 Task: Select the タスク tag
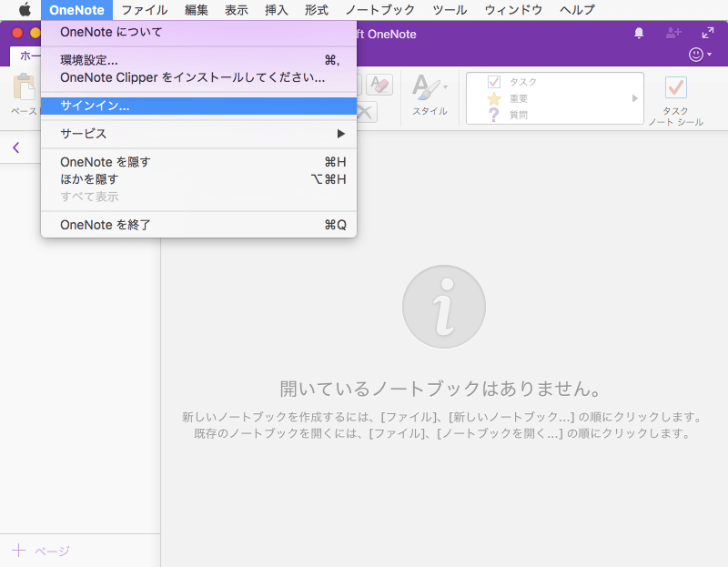[x=512, y=82]
